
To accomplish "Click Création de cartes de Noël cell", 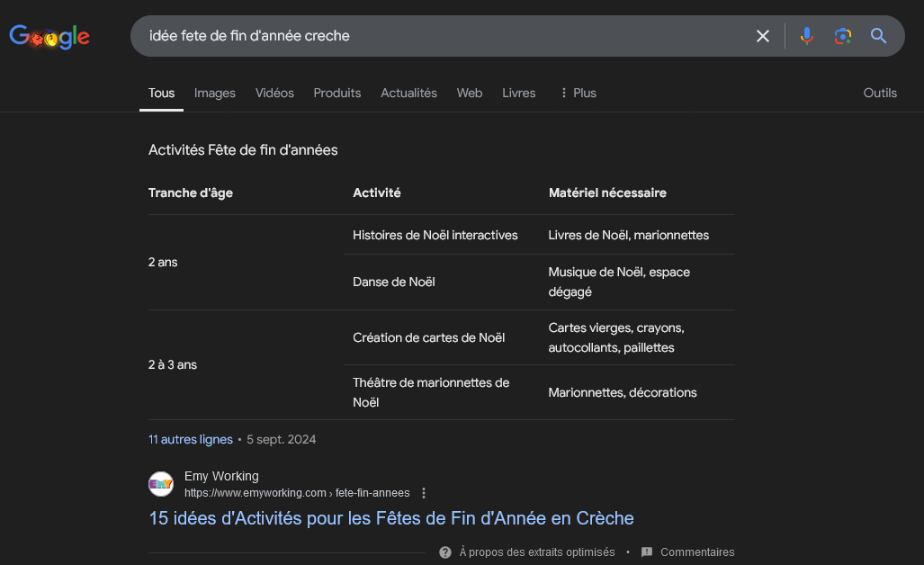I will click(x=428, y=337).
